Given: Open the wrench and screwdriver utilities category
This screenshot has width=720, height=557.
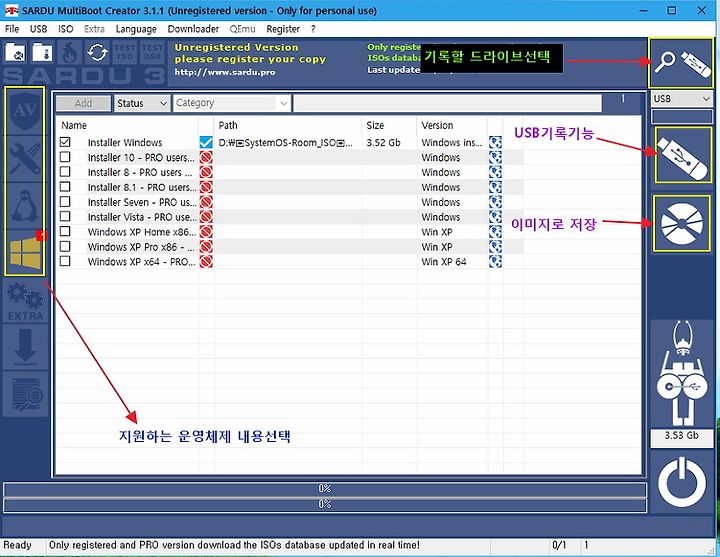Looking at the screenshot, I should pos(25,158).
